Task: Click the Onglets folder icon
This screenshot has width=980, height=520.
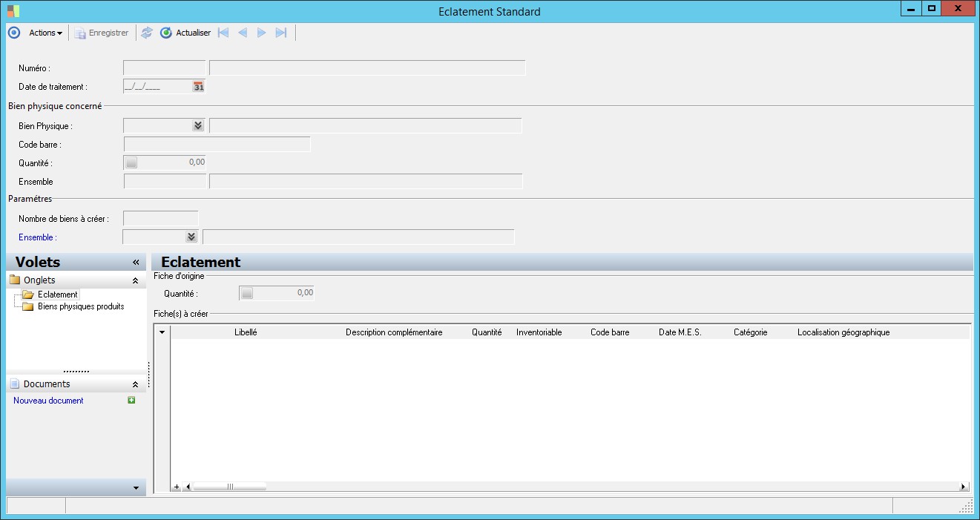Action: coord(15,280)
